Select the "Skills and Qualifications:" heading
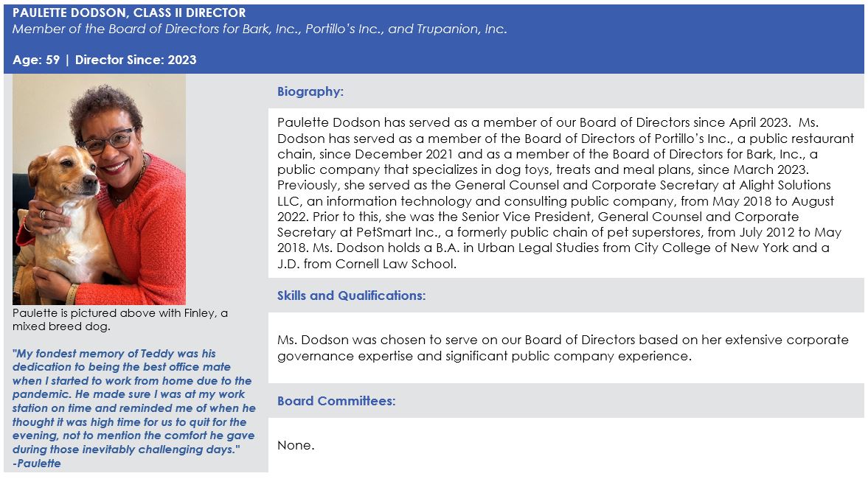The height and width of the screenshot is (479, 868). [x=351, y=296]
